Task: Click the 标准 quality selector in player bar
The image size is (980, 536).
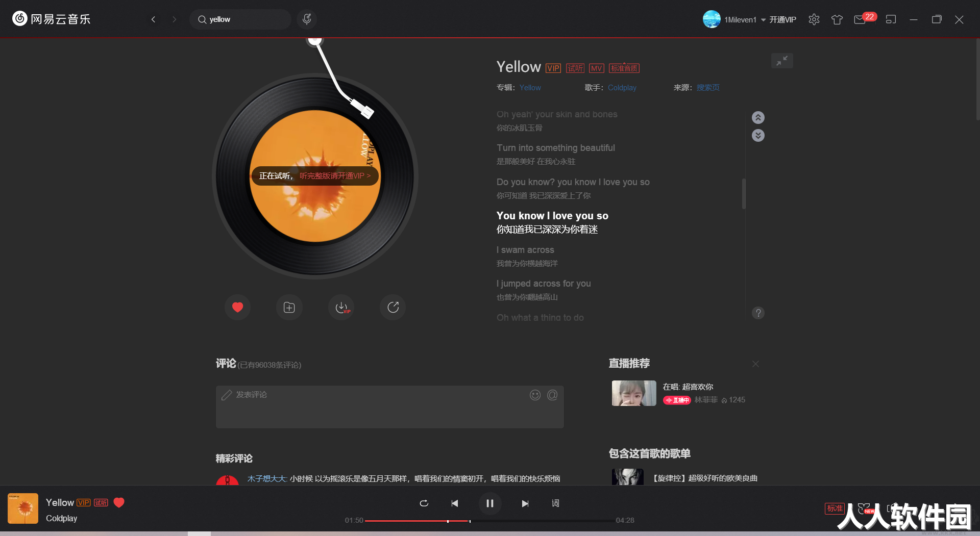Action: [x=835, y=508]
